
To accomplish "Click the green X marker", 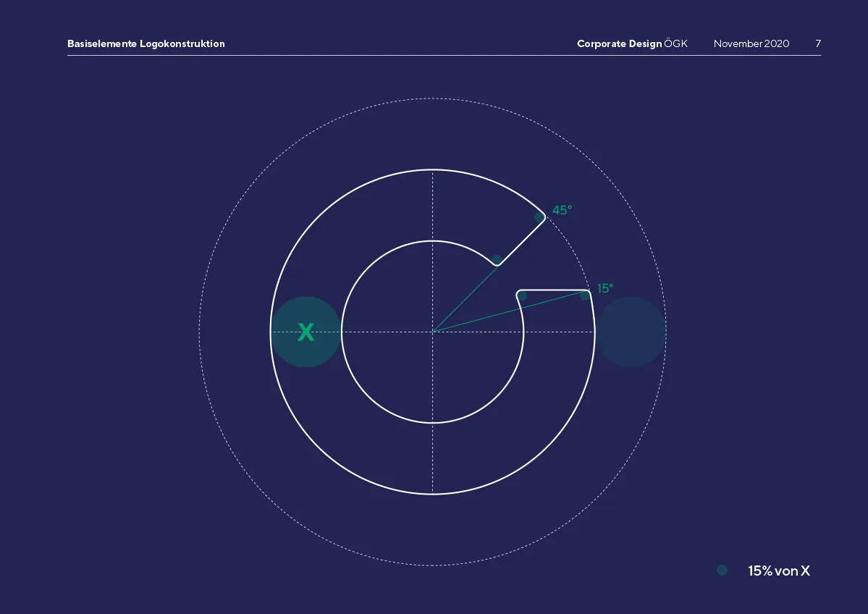I will 306,332.
